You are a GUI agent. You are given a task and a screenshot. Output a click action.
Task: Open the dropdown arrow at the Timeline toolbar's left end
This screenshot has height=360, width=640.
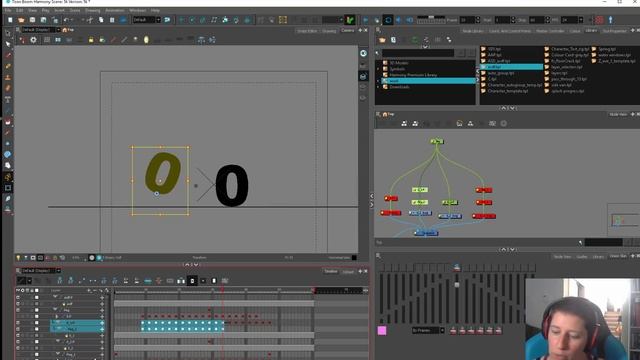[x=30, y=281]
